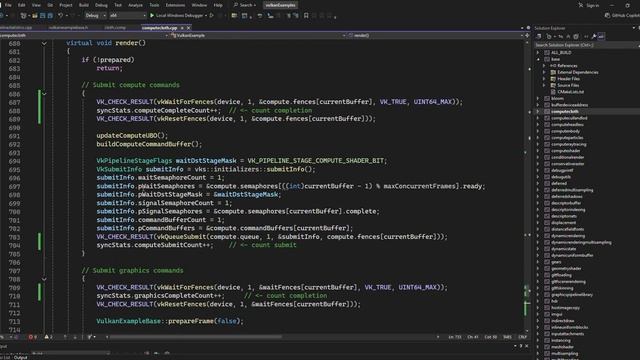Open the Edit menu
640x360 pixels.
pyautogui.click(x=22, y=5)
